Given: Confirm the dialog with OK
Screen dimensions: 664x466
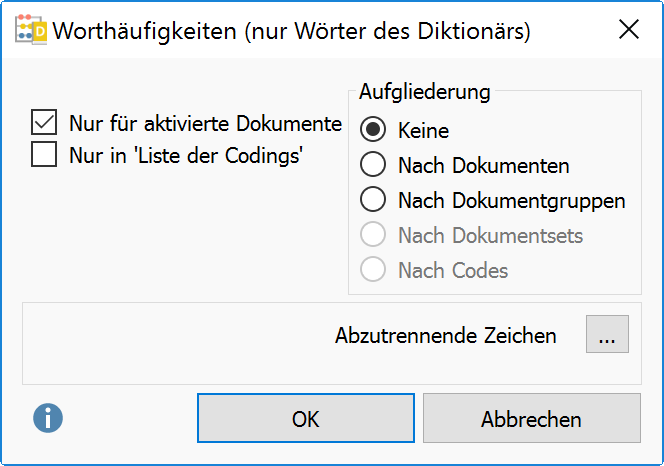Looking at the screenshot, I should (x=305, y=418).
